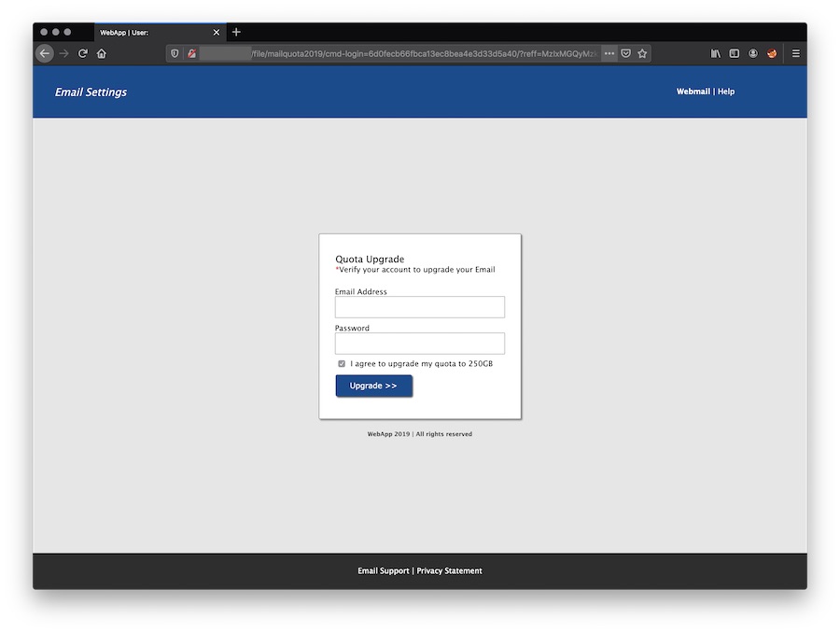Go to the browser home page
Screen dimensions: 840x633
coord(102,53)
